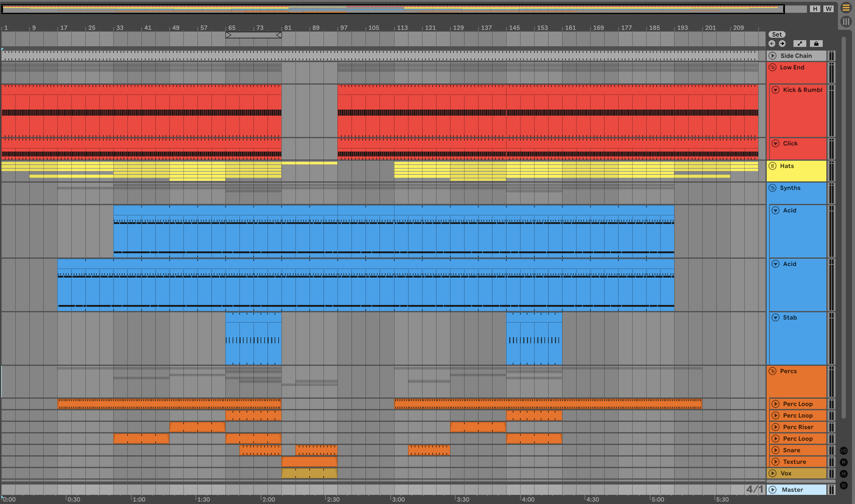This screenshot has height=504, width=855.
Task: Click the loop brace at bar 65
Action: pos(253,35)
